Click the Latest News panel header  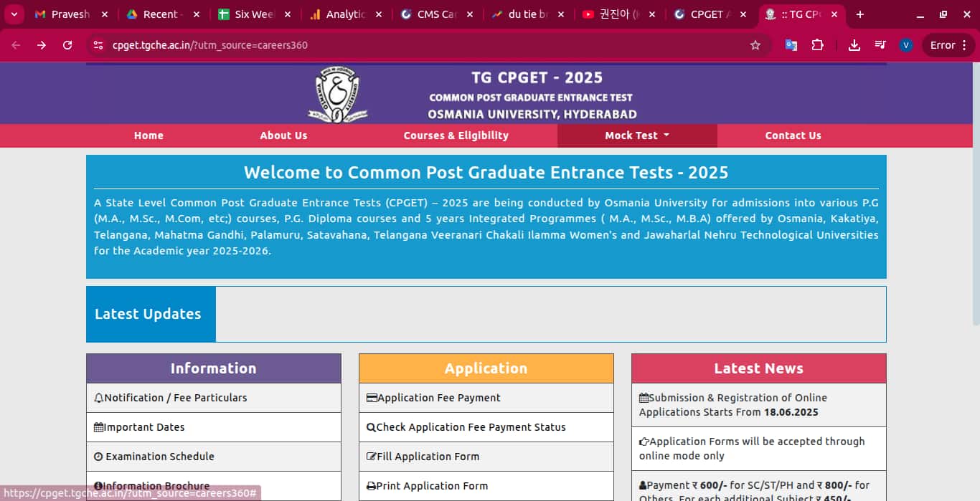coord(759,368)
